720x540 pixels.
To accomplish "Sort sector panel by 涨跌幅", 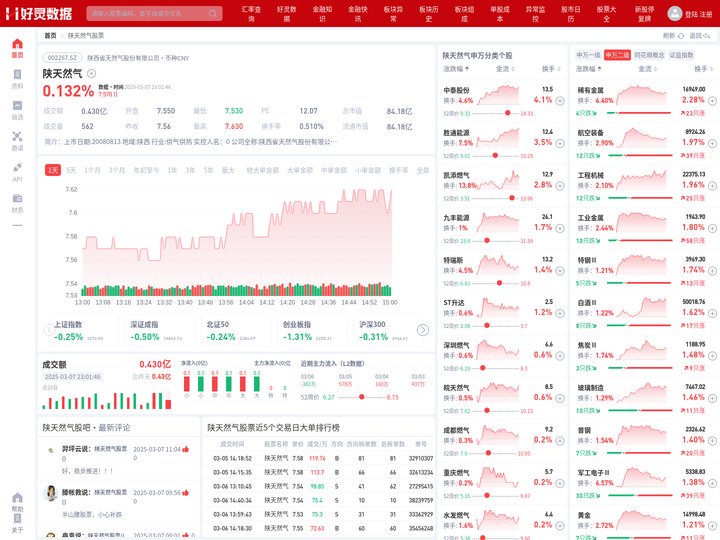I will coord(589,69).
